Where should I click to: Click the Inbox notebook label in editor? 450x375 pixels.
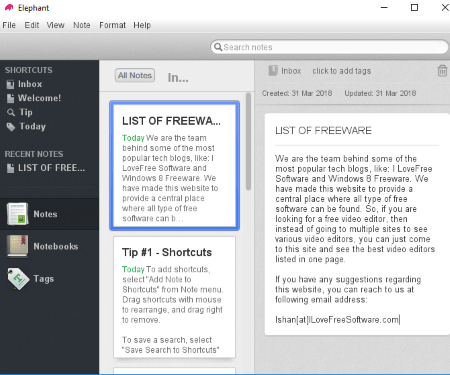(x=291, y=71)
